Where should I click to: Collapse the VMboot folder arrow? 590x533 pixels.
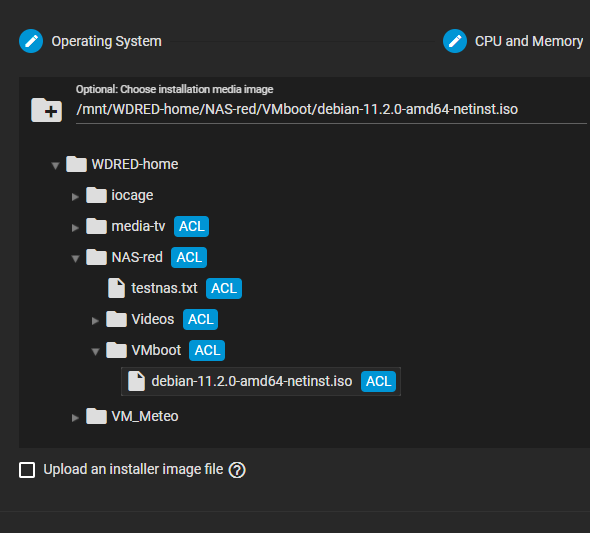tap(95, 352)
